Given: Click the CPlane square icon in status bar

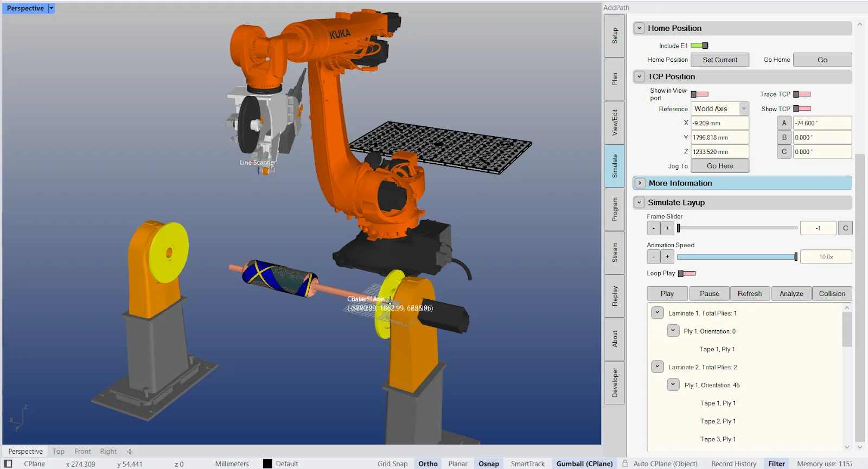Looking at the screenshot, I should pyautogui.click(x=8, y=464).
